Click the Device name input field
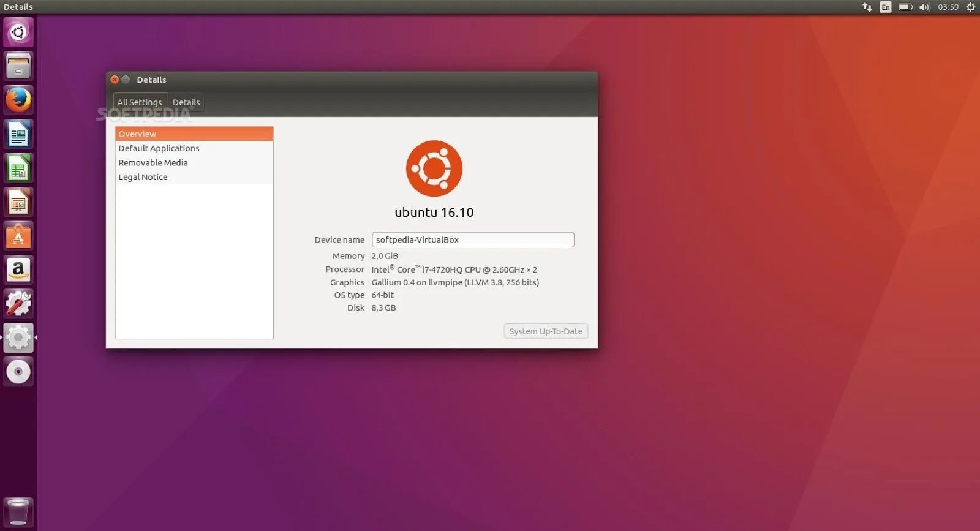Viewport: 980px width, 531px height. 473,239
